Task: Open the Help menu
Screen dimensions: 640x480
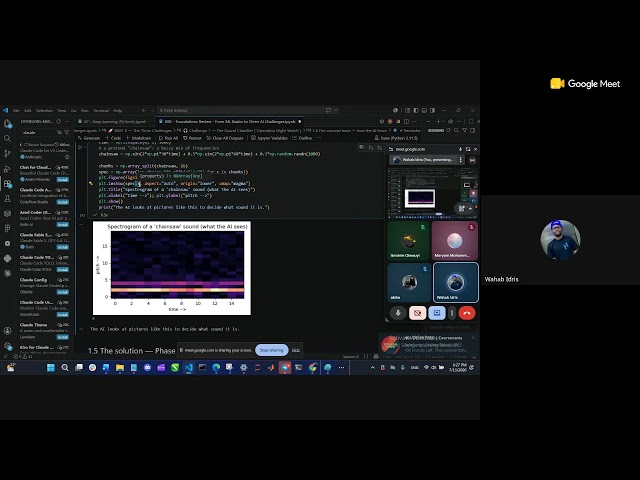Action: 118,111
